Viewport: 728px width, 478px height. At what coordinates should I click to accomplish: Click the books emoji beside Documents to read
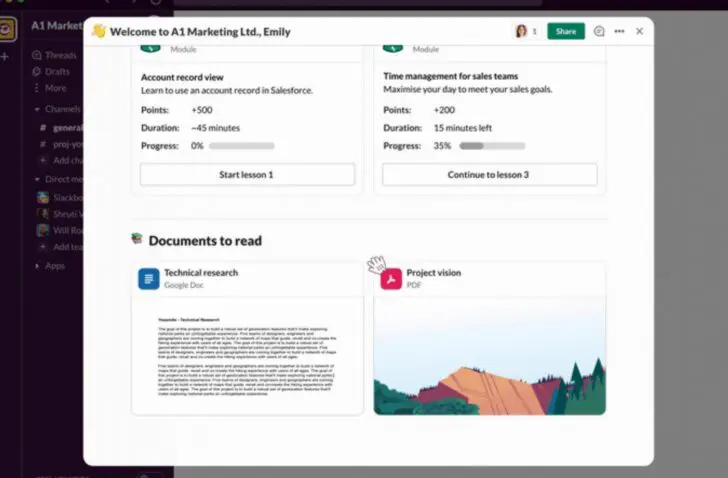pos(136,239)
